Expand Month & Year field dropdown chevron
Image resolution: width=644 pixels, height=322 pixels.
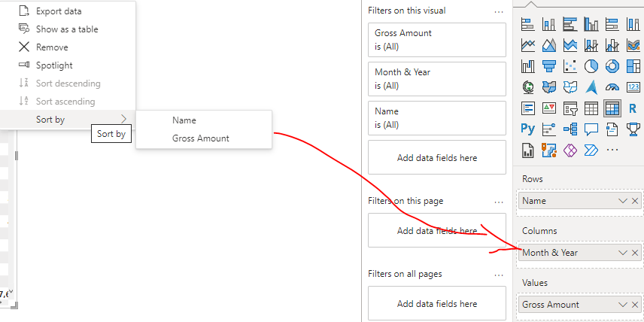[623, 253]
